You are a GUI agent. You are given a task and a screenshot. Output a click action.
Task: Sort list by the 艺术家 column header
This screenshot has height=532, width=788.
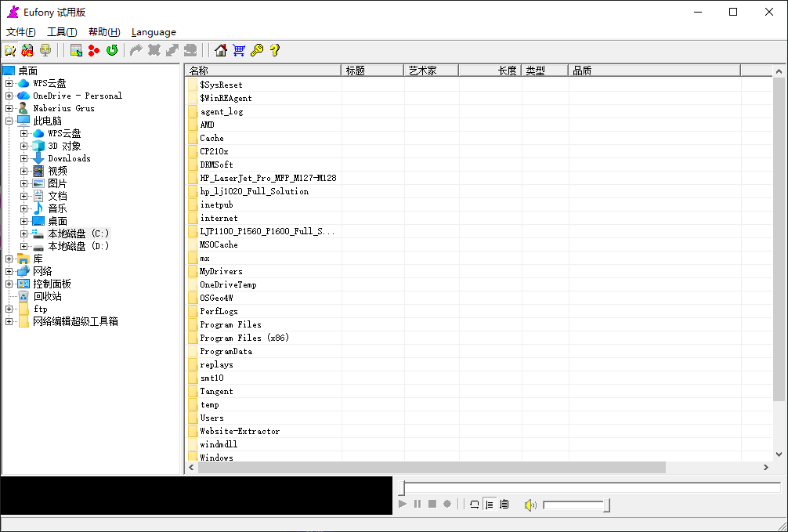(x=431, y=71)
